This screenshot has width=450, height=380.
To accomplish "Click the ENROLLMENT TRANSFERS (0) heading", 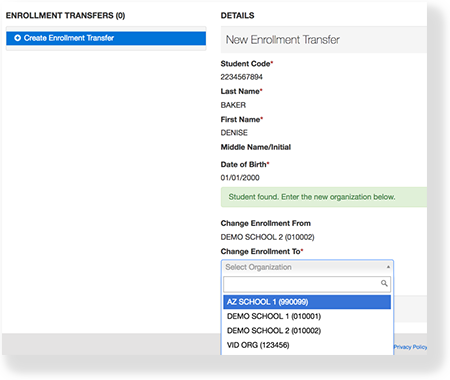I will click(x=65, y=16).
